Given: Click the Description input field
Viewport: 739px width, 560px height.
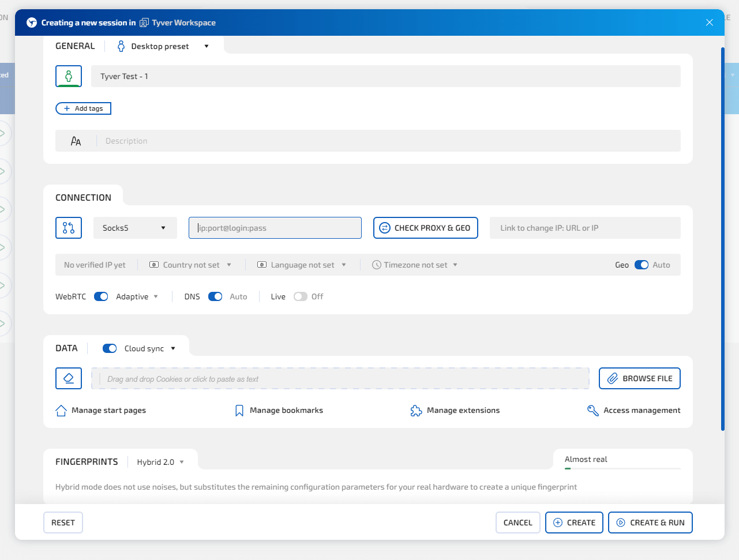Looking at the screenshot, I should tap(368, 141).
